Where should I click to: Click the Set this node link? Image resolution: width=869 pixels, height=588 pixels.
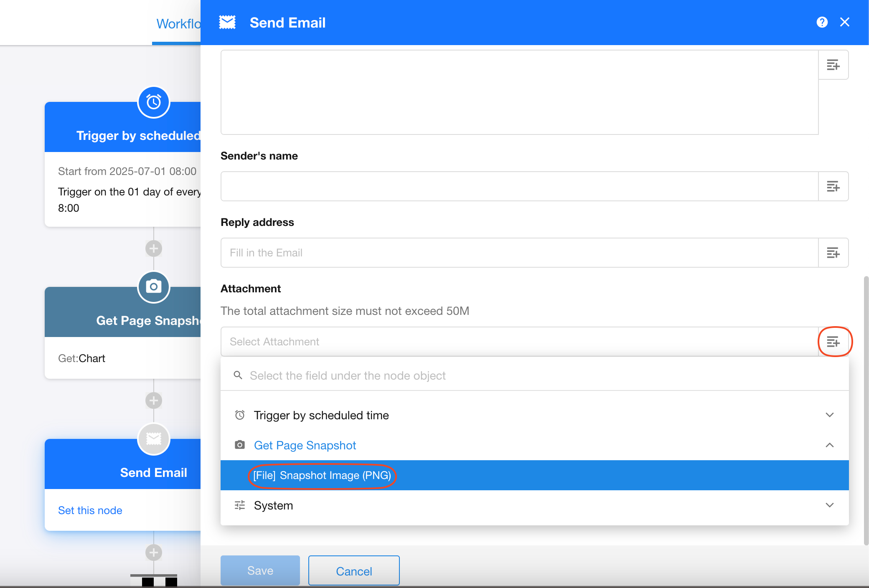[x=90, y=510]
